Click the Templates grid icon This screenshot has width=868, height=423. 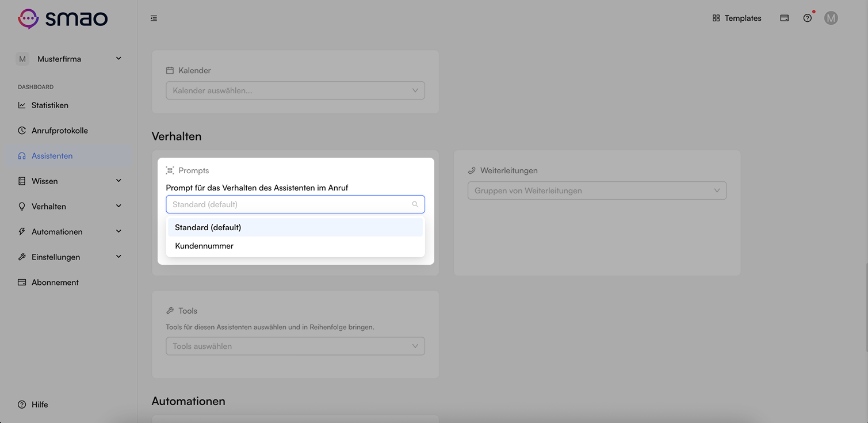coord(716,18)
